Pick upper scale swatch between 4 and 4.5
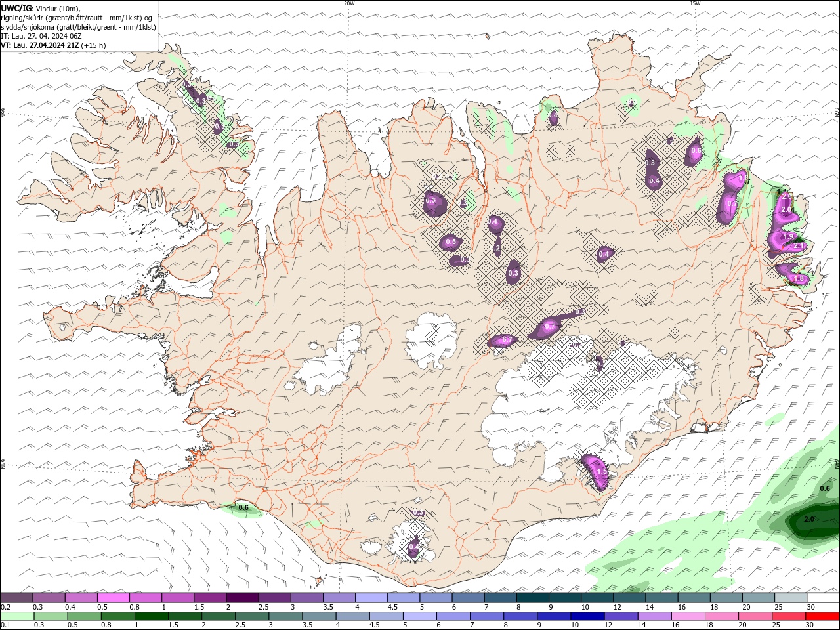 [371, 598]
